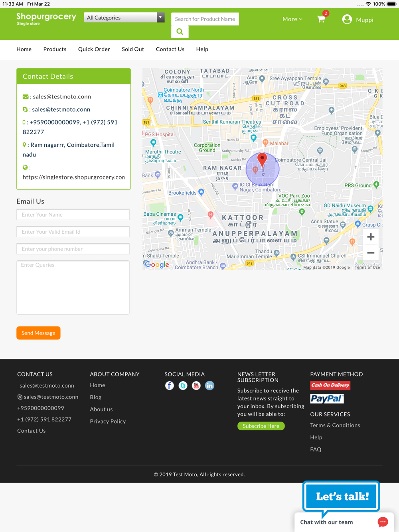Click the PayPal payment logo

pyautogui.click(x=327, y=399)
